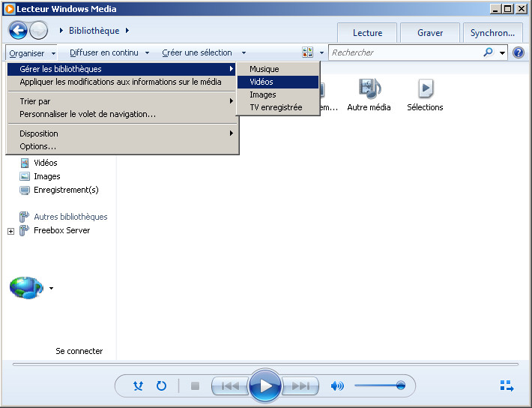The height and width of the screenshot is (408, 532).
Task: Mute the volume speaker icon
Action: pyautogui.click(x=337, y=386)
